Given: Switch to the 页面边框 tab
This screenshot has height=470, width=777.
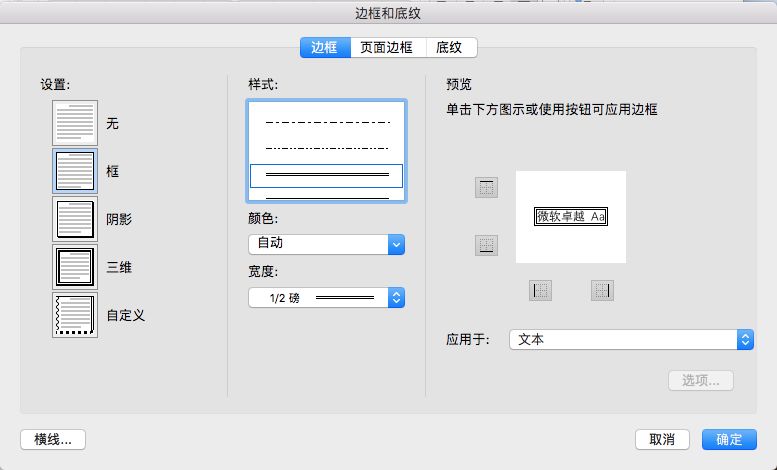Looking at the screenshot, I should pos(387,48).
